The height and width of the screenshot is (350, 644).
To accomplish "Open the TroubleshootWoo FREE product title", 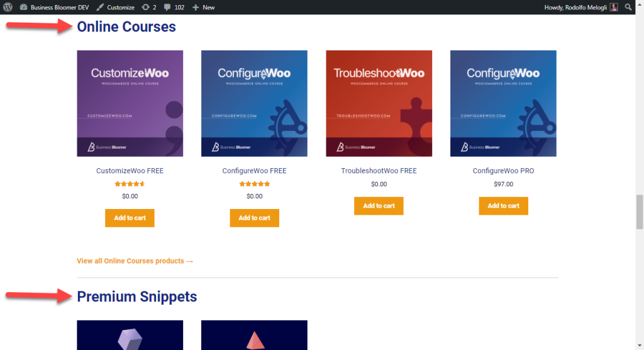I will pyautogui.click(x=379, y=171).
